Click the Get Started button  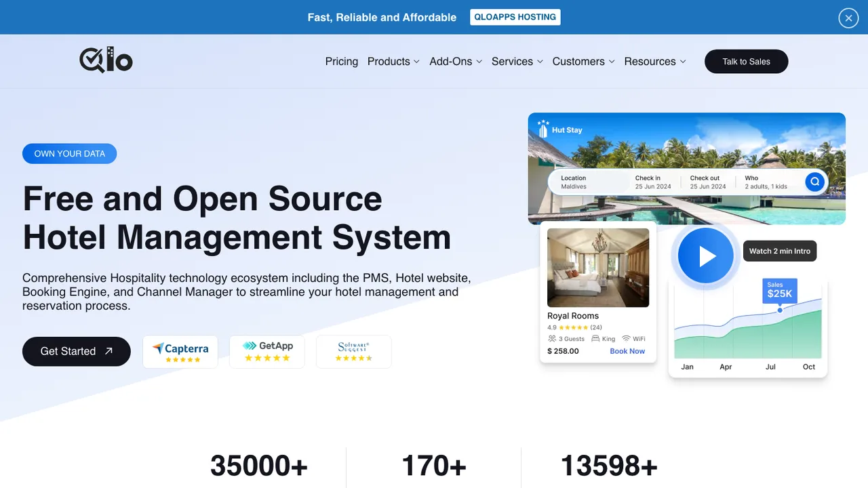[77, 351]
